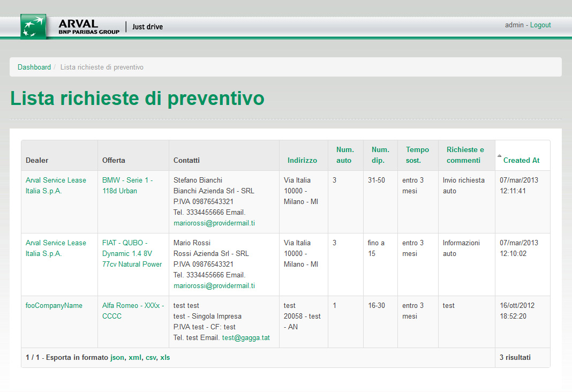This screenshot has height=392, width=572.
Task: Click mariorossi email in Mario Rossi row
Action: click(214, 285)
